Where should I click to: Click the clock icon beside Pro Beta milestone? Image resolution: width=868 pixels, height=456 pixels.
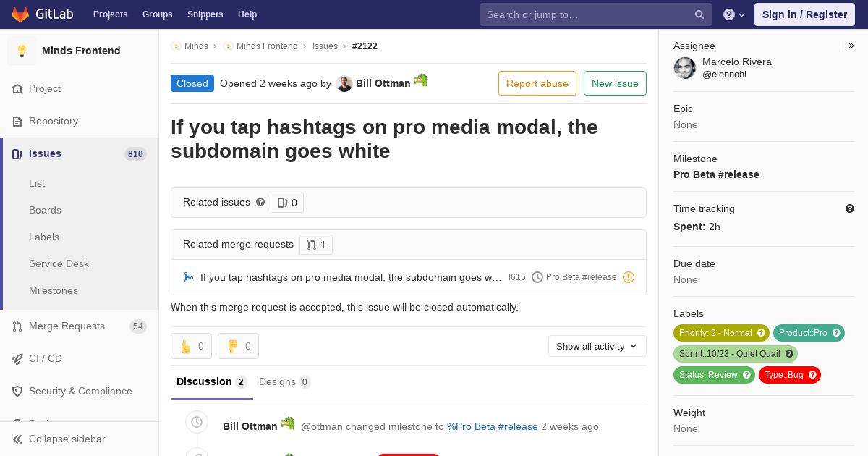pos(537,277)
